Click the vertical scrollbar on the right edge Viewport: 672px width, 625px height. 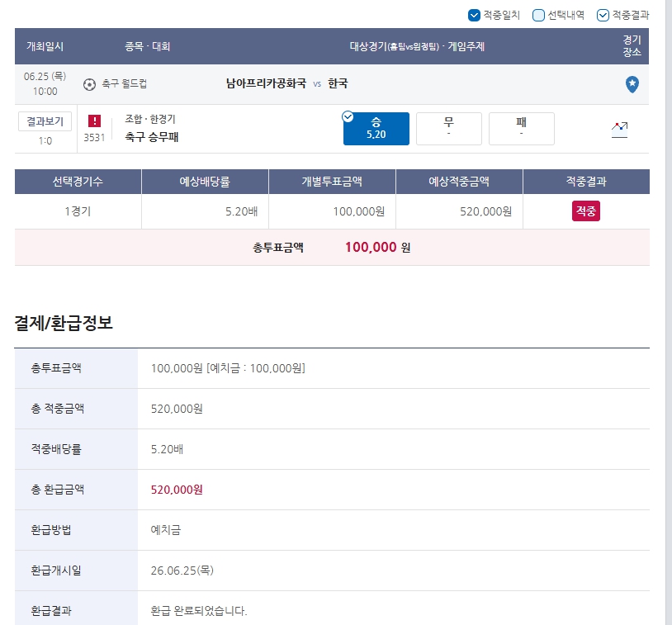click(668, 312)
